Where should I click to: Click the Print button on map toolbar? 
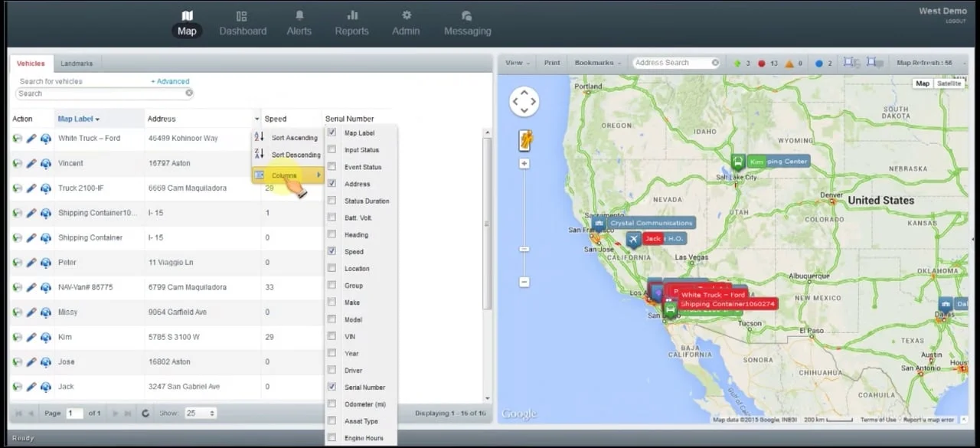[x=552, y=63]
